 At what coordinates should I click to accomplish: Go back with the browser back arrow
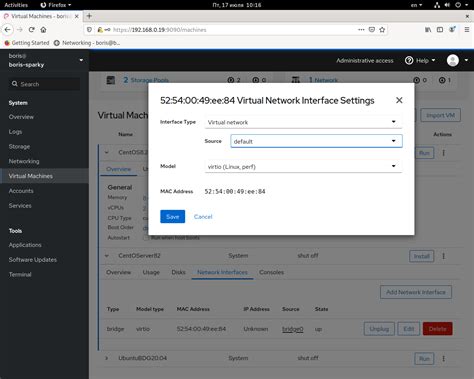point(7,30)
